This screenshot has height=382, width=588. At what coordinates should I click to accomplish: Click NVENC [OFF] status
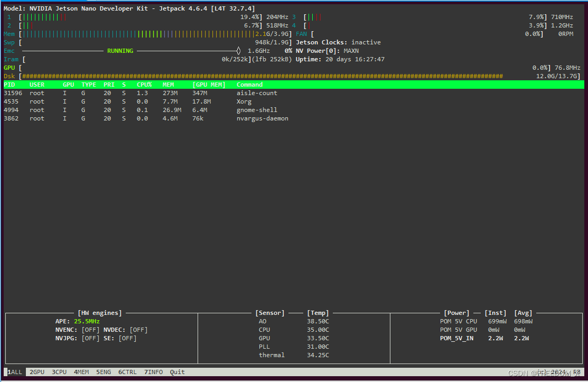tap(90, 330)
